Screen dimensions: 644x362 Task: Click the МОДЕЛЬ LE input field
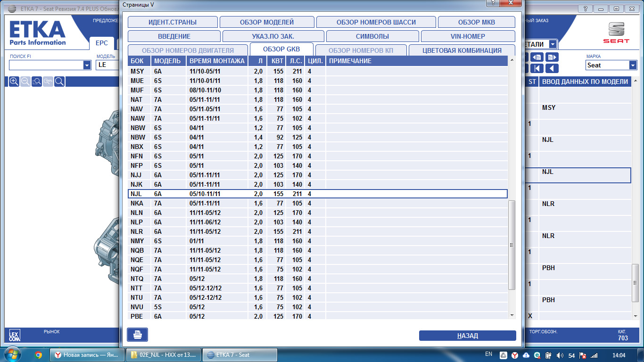[107, 65]
